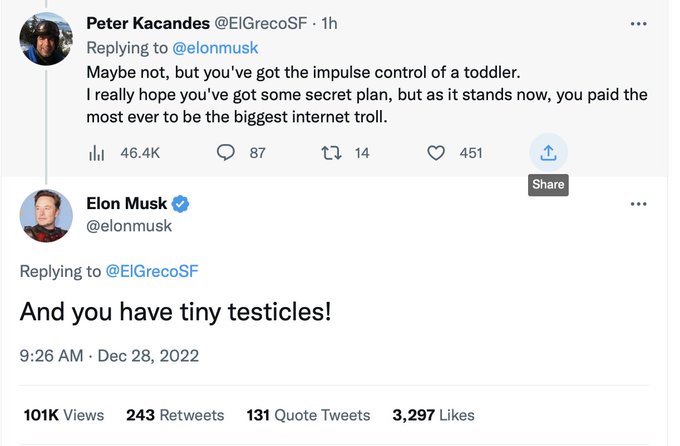Image resolution: width=680 pixels, height=446 pixels.
Task: Show the 3,297 Likes list
Action: pos(434,414)
